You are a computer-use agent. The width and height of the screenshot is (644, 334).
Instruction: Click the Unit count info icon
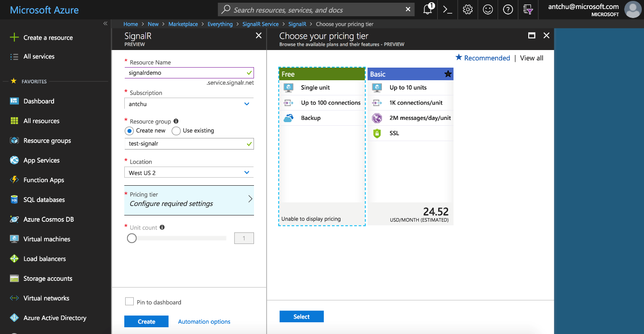tap(162, 227)
